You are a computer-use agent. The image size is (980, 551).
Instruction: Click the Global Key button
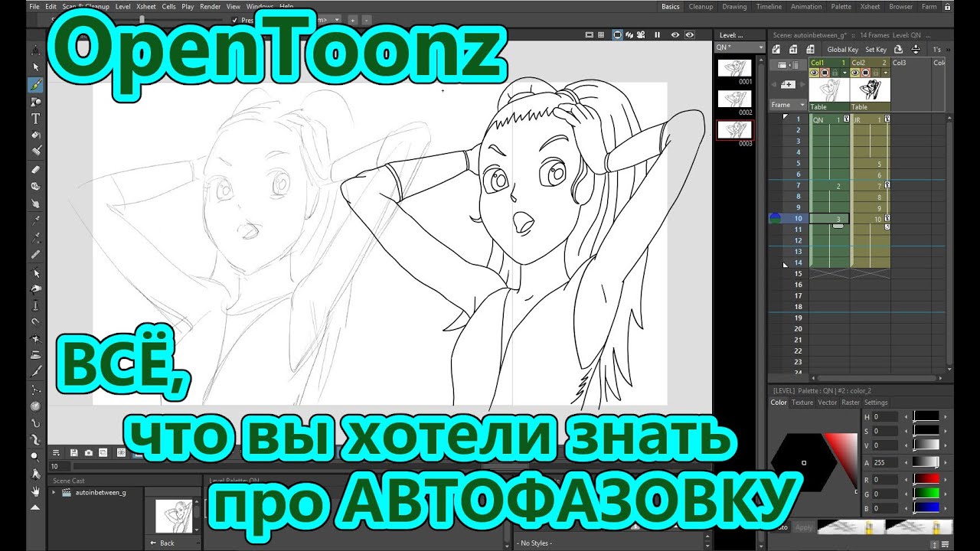[x=843, y=49]
